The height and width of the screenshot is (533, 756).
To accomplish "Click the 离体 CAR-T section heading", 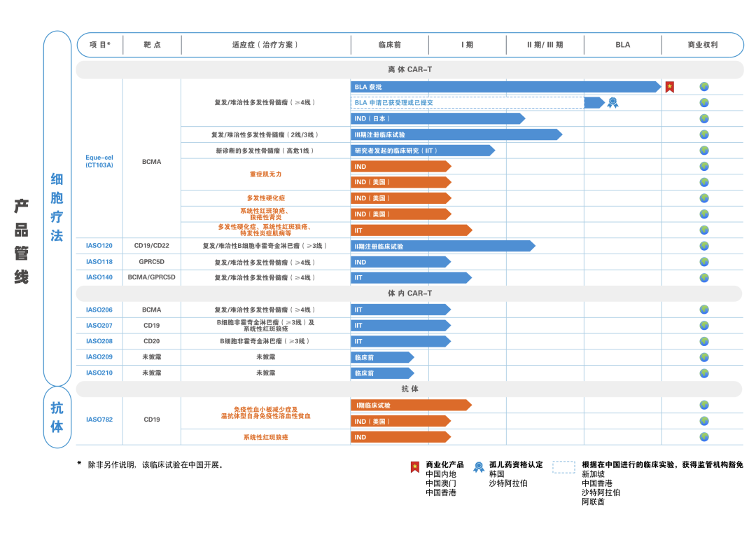I will click(409, 69).
